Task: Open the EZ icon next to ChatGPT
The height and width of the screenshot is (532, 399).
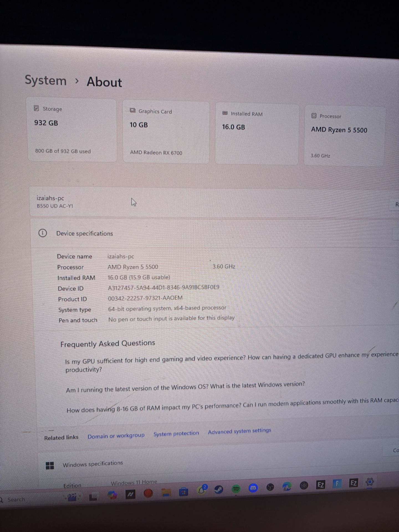Action: point(321,485)
